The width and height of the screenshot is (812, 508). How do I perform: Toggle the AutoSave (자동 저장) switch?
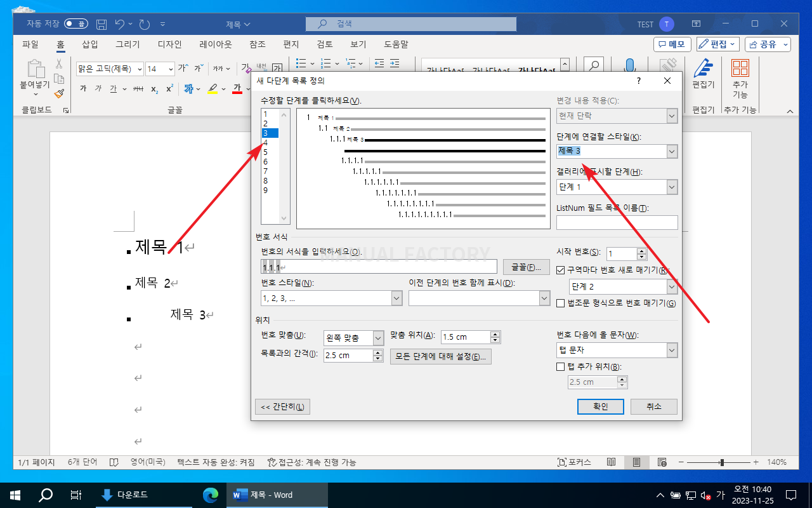tap(76, 24)
